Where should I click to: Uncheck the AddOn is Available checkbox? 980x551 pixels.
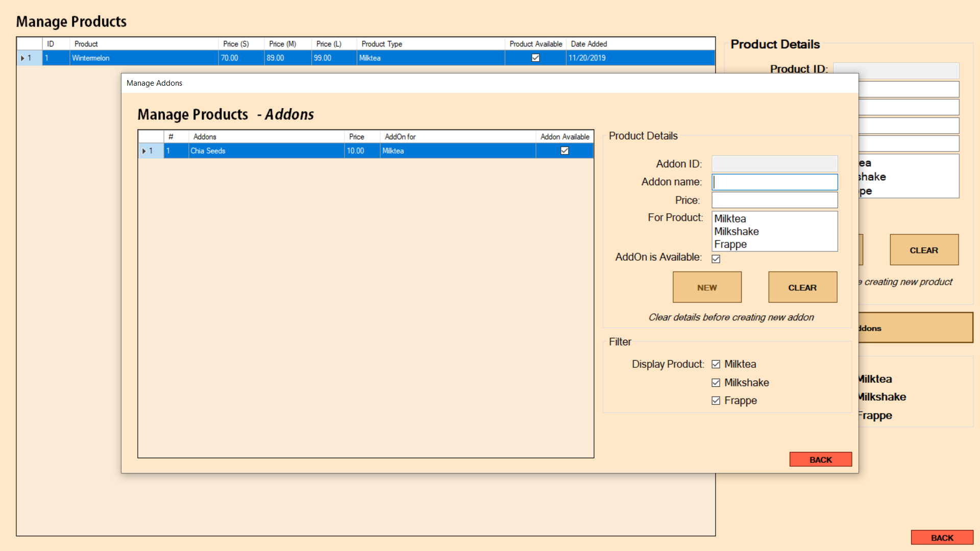716,259
